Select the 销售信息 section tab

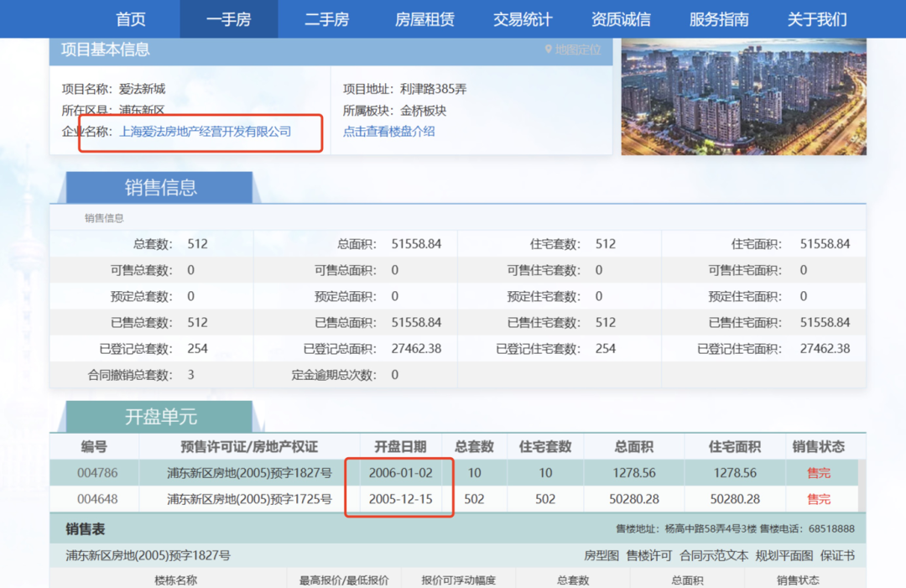pyautogui.click(x=160, y=187)
